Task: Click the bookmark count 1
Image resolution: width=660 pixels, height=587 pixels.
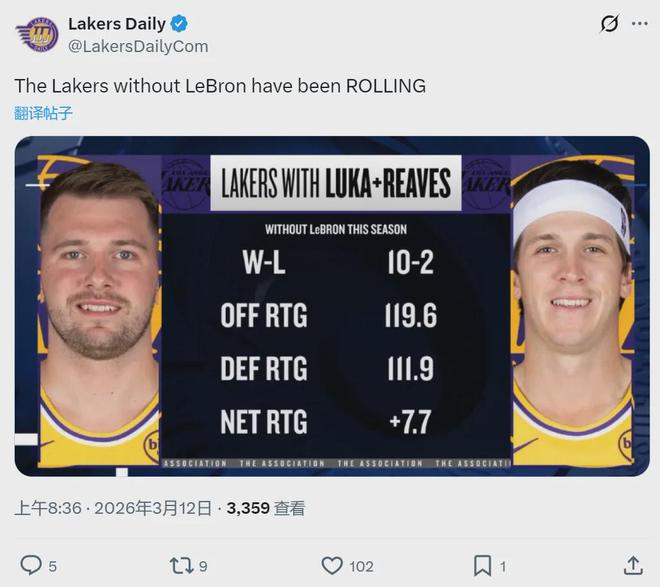Action: point(503,566)
